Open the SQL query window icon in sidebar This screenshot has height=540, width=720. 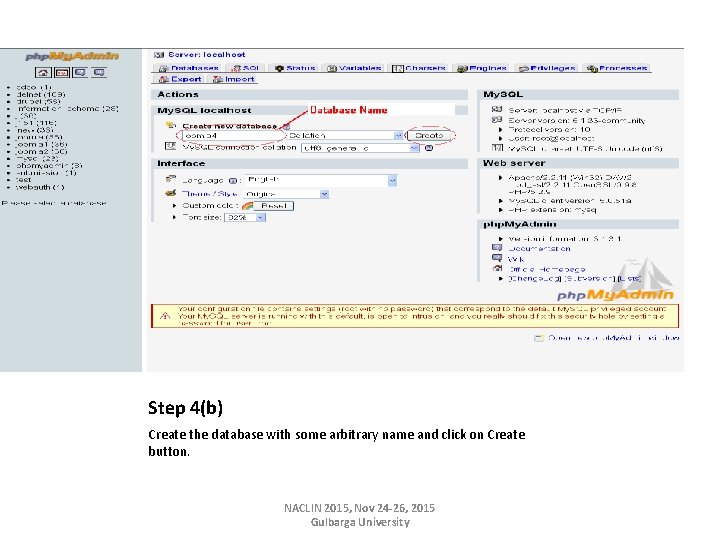pos(62,72)
